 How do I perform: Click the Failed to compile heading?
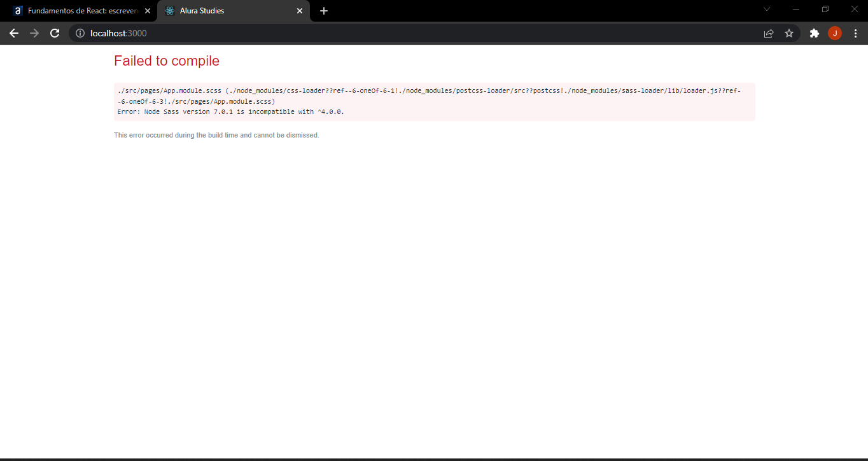coord(167,61)
